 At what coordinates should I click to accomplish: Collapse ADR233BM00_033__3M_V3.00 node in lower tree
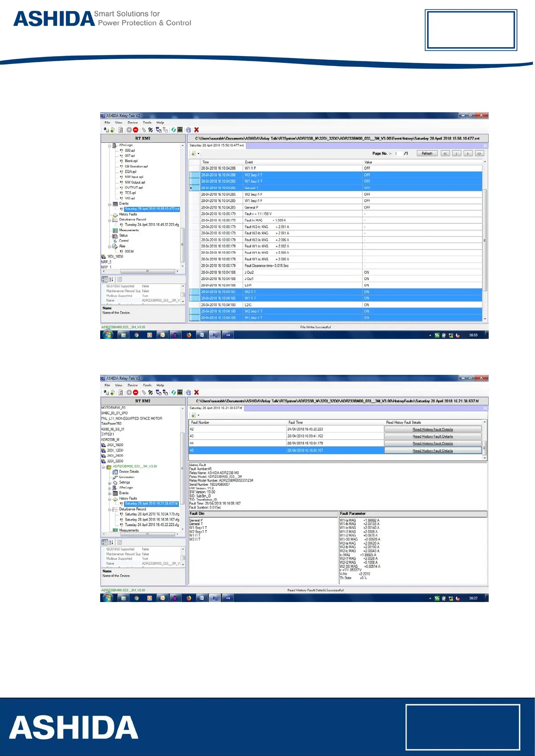pos(103,467)
